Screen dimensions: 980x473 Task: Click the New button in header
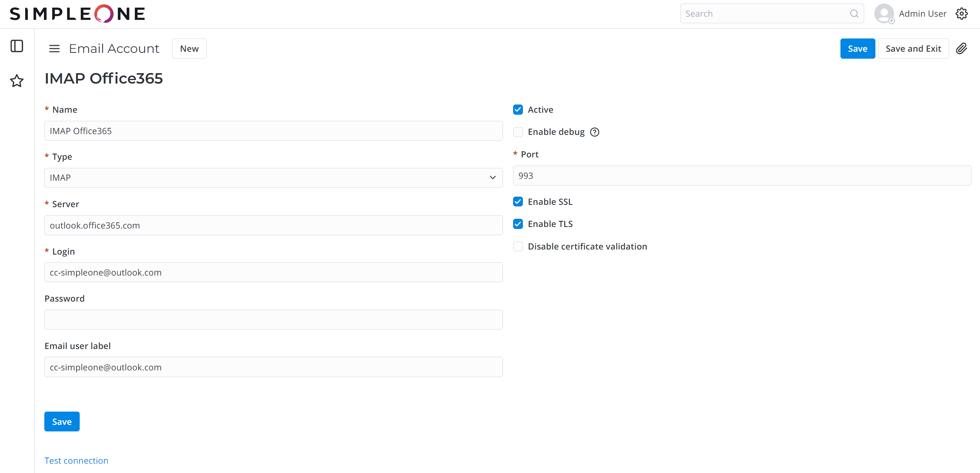(189, 49)
